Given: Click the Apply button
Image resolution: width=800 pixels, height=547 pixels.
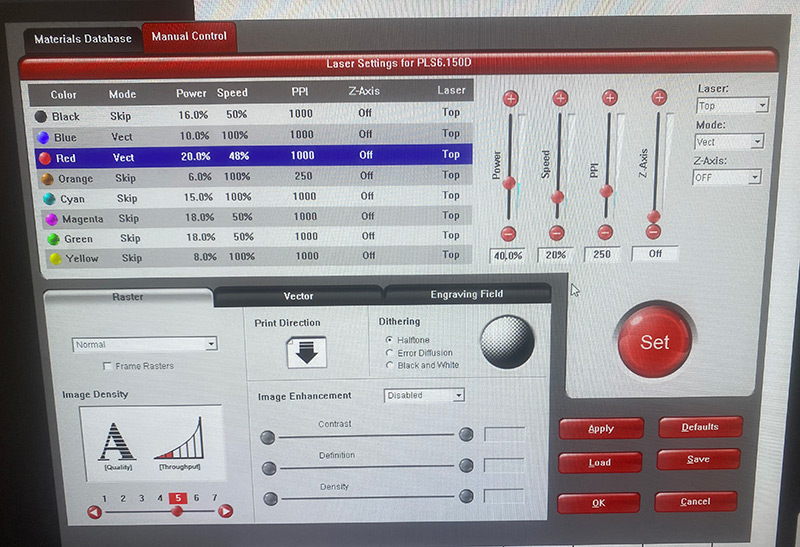Looking at the screenshot, I should click(601, 429).
